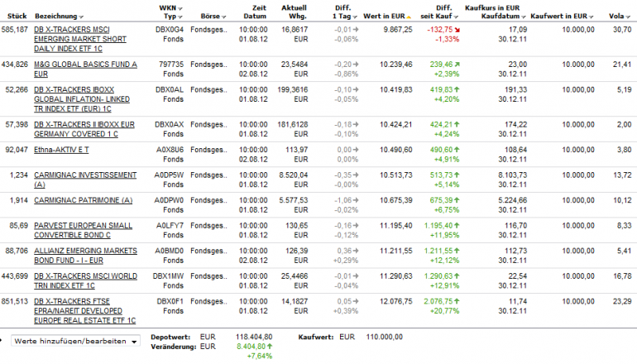The width and height of the screenshot is (637, 364).
Task: Open the Werte hinzufügen/bearbeiten dropdown
Action: pos(75,341)
